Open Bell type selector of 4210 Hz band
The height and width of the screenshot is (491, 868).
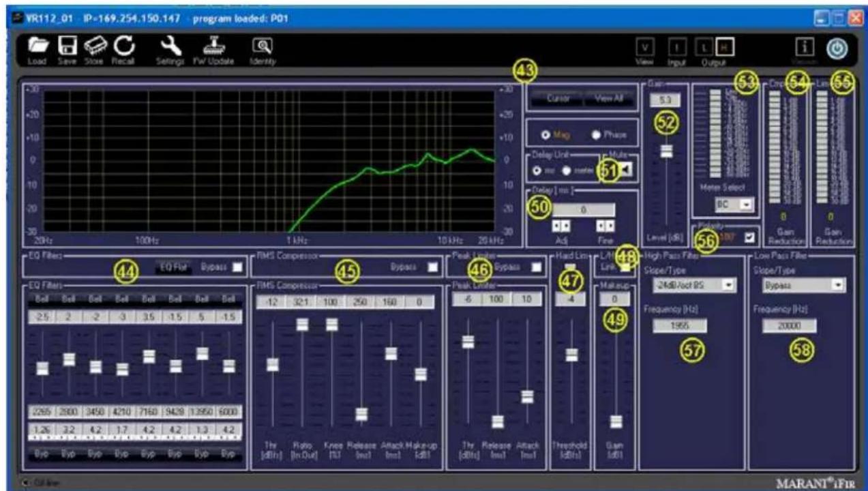coord(122,299)
